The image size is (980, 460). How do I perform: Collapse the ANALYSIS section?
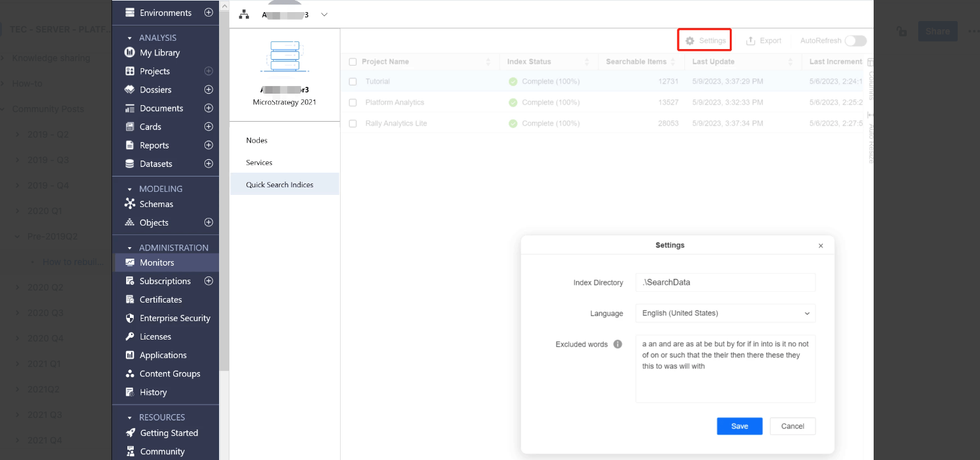click(130, 38)
